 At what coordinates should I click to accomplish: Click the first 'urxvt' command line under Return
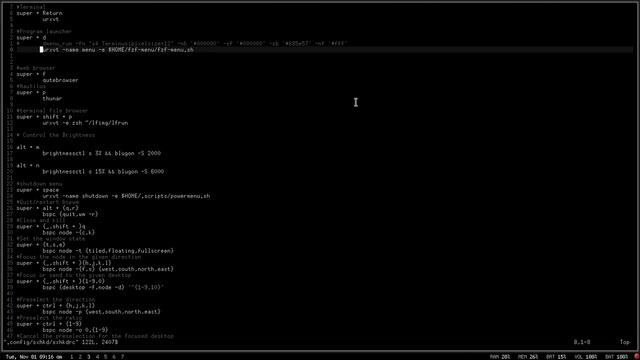coord(51,19)
